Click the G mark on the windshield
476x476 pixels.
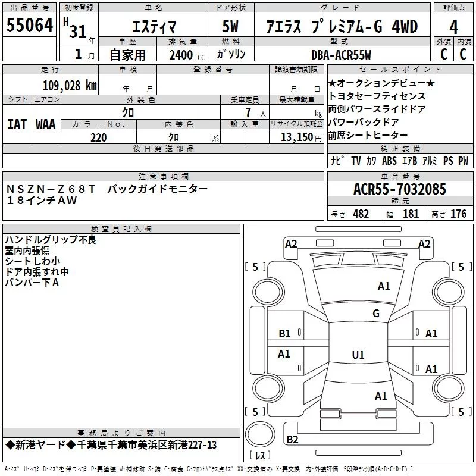pyautogui.click(x=375, y=314)
